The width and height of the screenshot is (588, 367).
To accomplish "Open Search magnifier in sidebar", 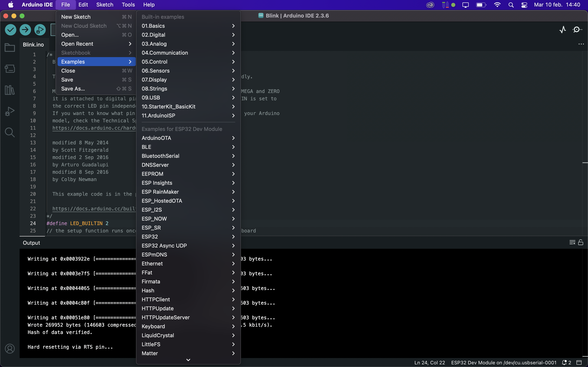I will point(10,133).
